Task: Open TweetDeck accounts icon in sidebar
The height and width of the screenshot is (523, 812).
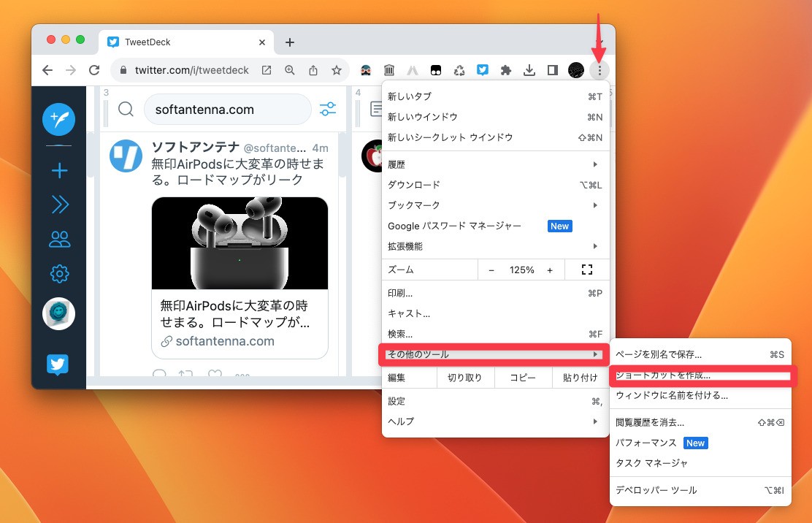Action: tap(58, 239)
